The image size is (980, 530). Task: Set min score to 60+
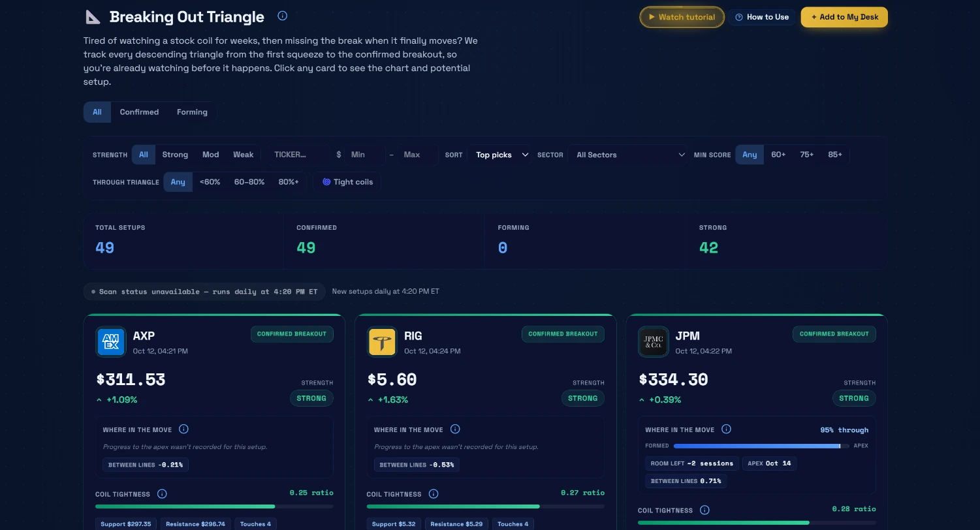(778, 155)
